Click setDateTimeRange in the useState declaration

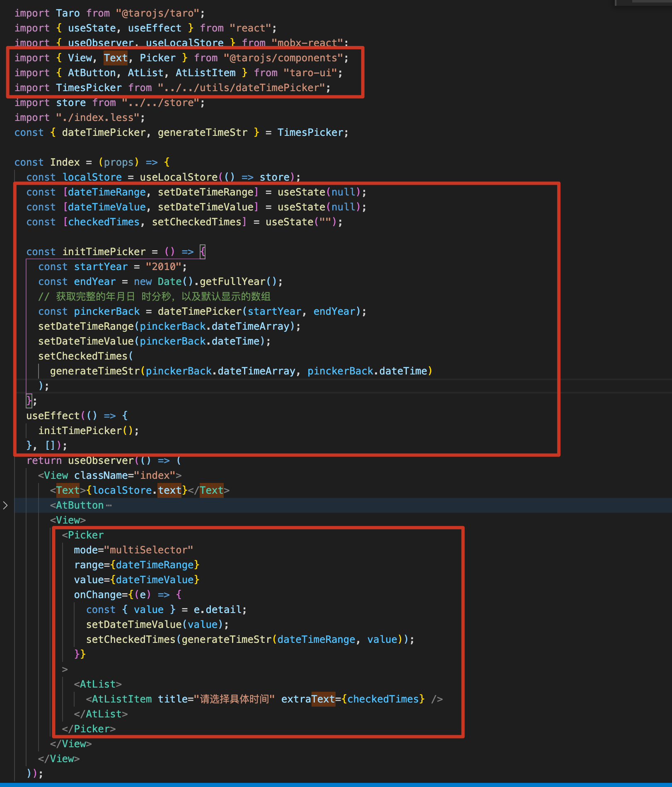[205, 192]
